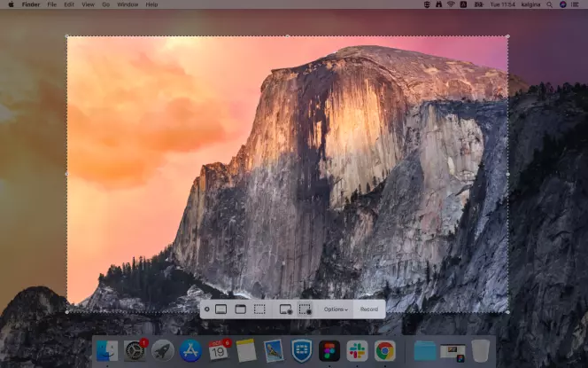Open the blue shield app in Dock
588x368 pixels.
click(301, 351)
